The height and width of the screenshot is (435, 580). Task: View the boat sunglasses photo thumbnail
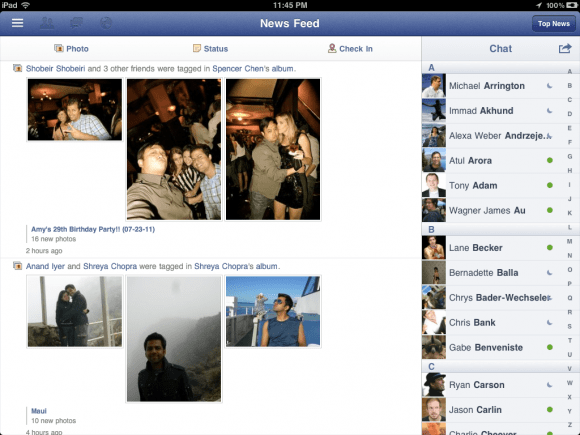(273, 311)
